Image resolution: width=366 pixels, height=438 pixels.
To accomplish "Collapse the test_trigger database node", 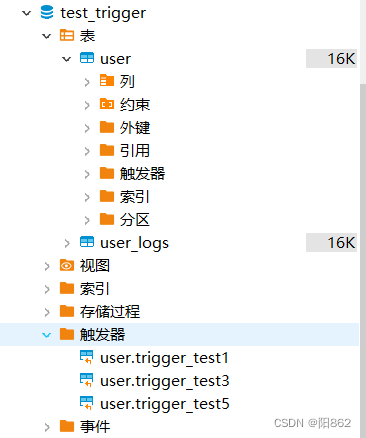I will (x=26, y=13).
